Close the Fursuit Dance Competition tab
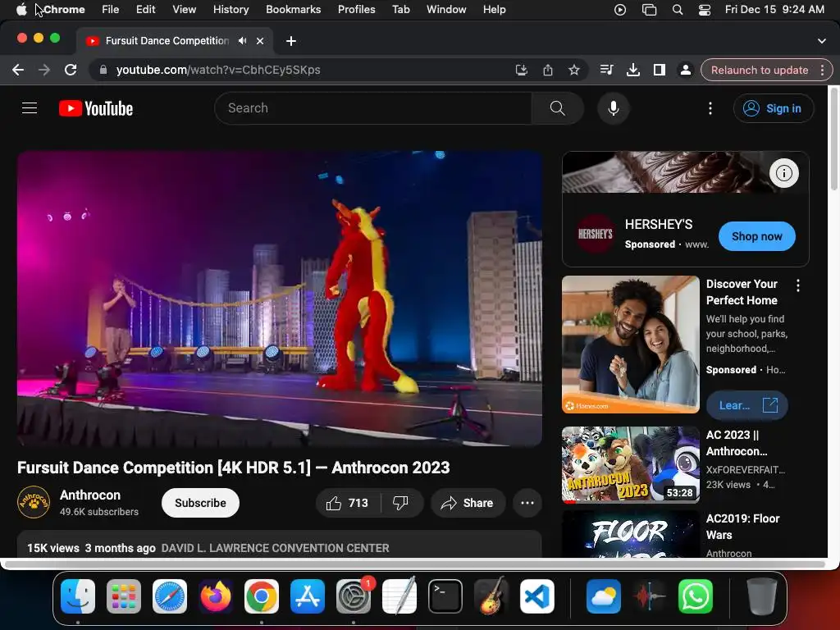Screen dimensions: 840x630 click(x=260, y=41)
